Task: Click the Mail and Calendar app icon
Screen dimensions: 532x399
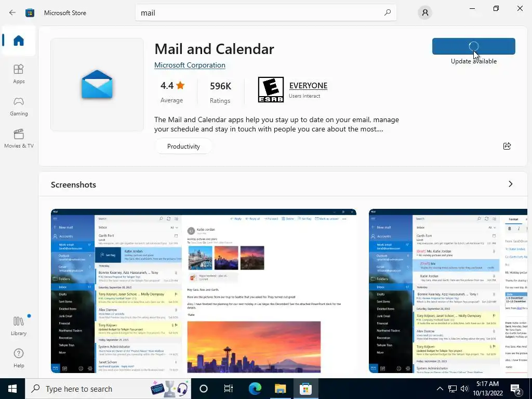Action: point(97,85)
